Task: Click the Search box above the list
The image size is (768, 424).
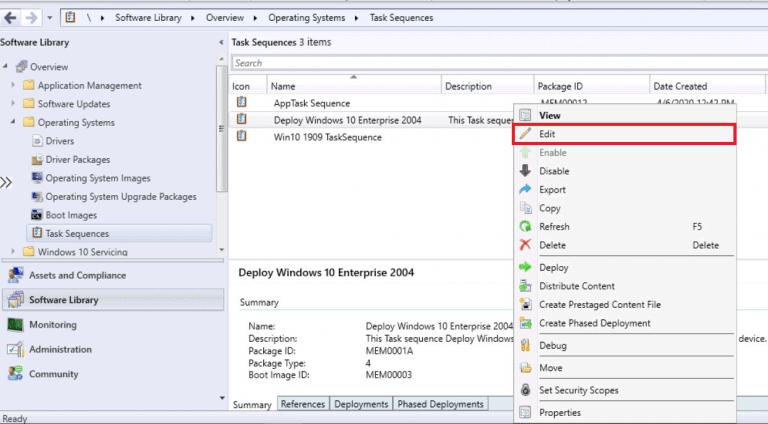Action: [380, 63]
